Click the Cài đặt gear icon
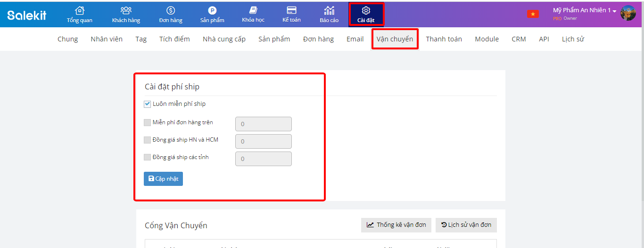 366,11
